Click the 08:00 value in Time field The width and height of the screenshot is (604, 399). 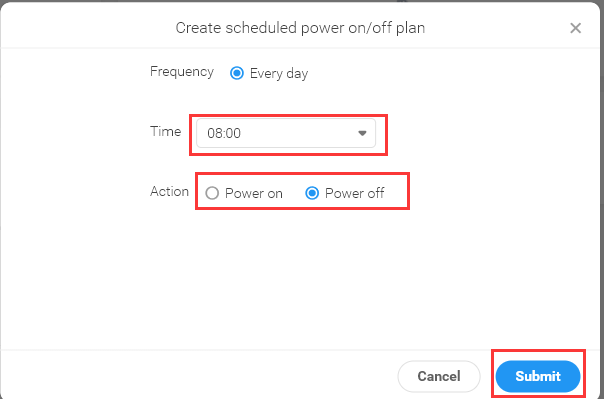(x=224, y=133)
